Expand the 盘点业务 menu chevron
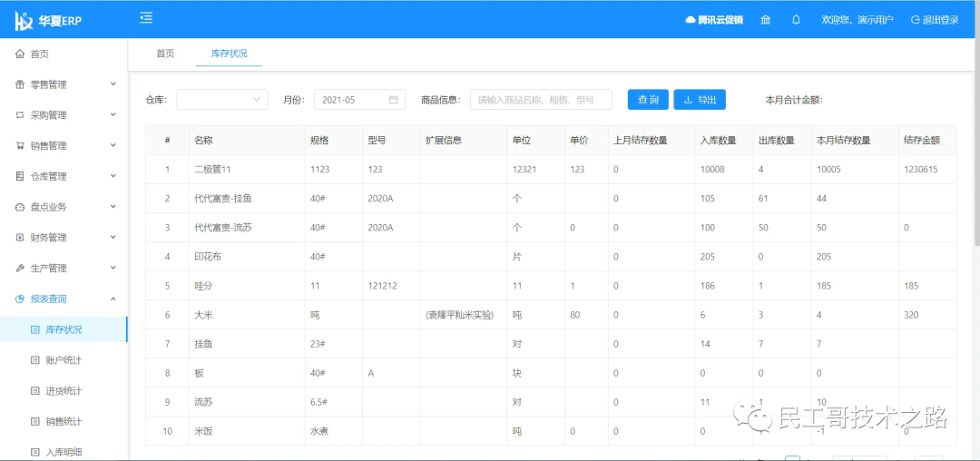The width and height of the screenshot is (980, 461). point(113,206)
